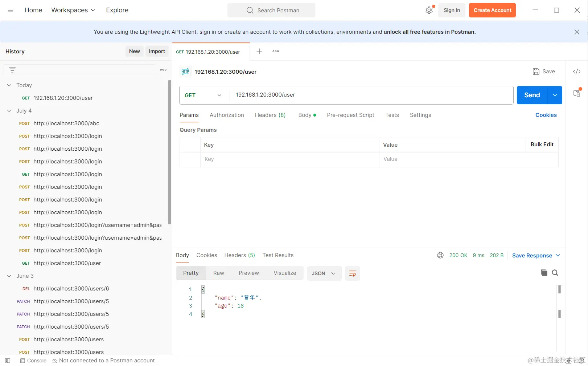Open the Cookies link beside Settings

pos(546,115)
